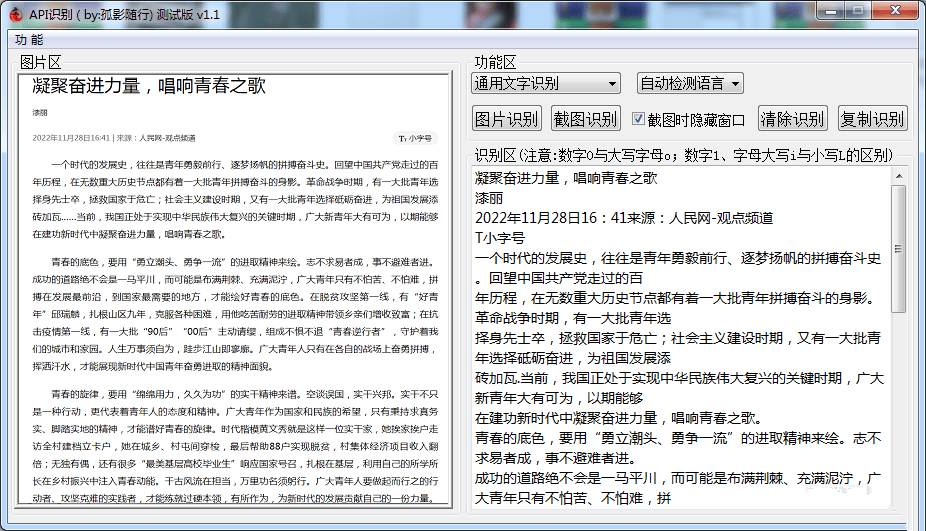Click the red app icon in title bar
Image resolution: width=926 pixels, height=531 pixels.
[x=13, y=12]
